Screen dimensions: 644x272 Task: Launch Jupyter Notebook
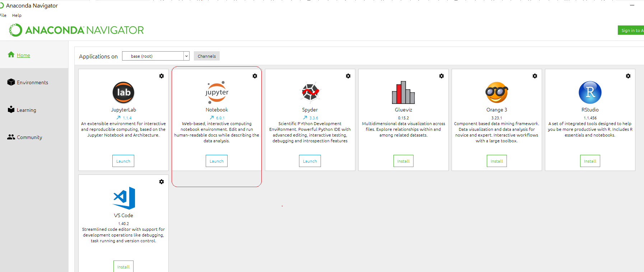(x=216, y=161)
